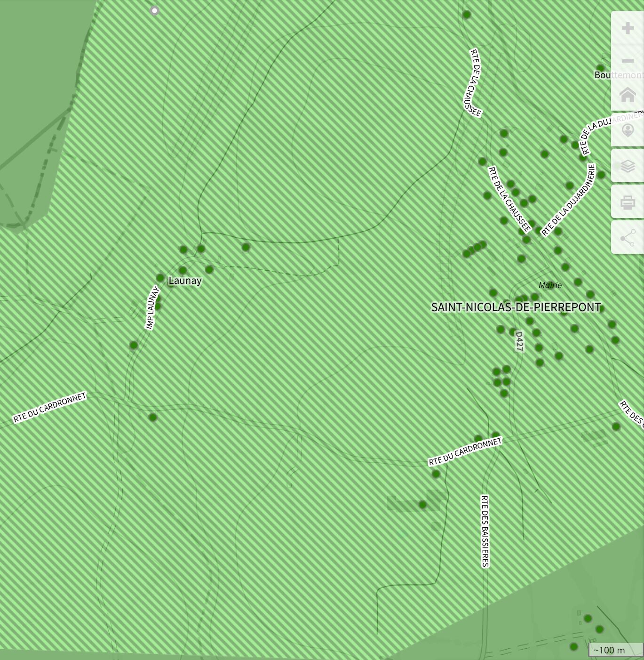
Task: Share the map via share icon
Action: coord(628,238)
